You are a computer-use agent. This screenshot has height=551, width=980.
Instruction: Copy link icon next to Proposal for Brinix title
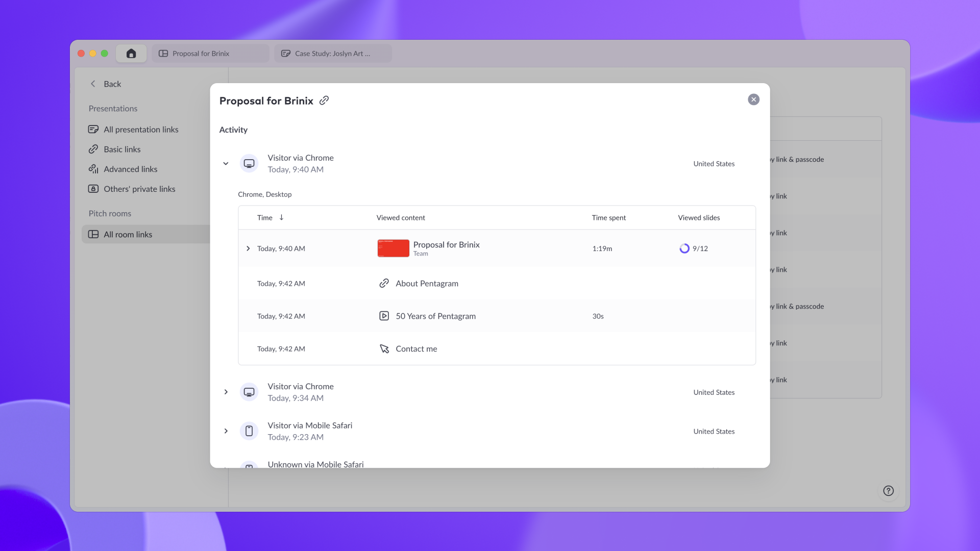pyautogui.click(x=324, y=101)
